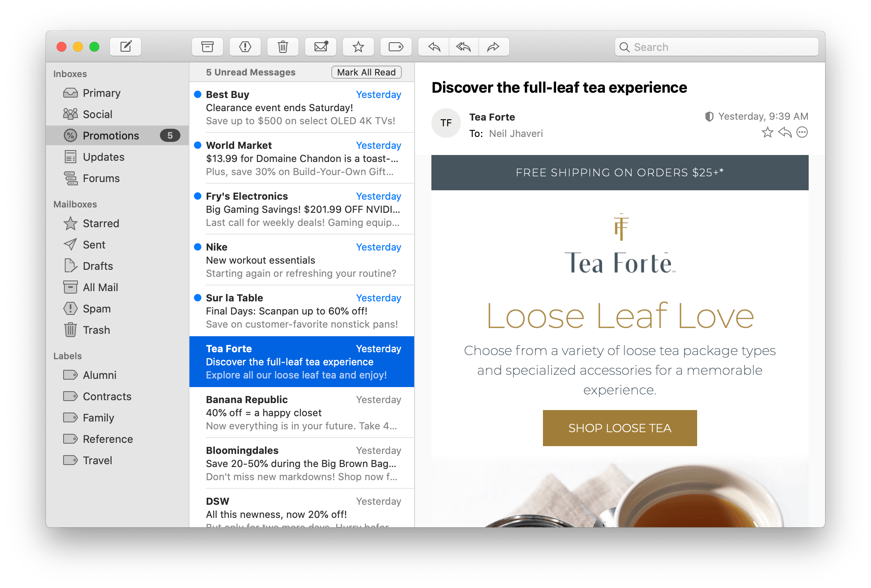Screen dimensions: 871x588
Task: Apply a label using the tag icon
Action: click(396, 46)
